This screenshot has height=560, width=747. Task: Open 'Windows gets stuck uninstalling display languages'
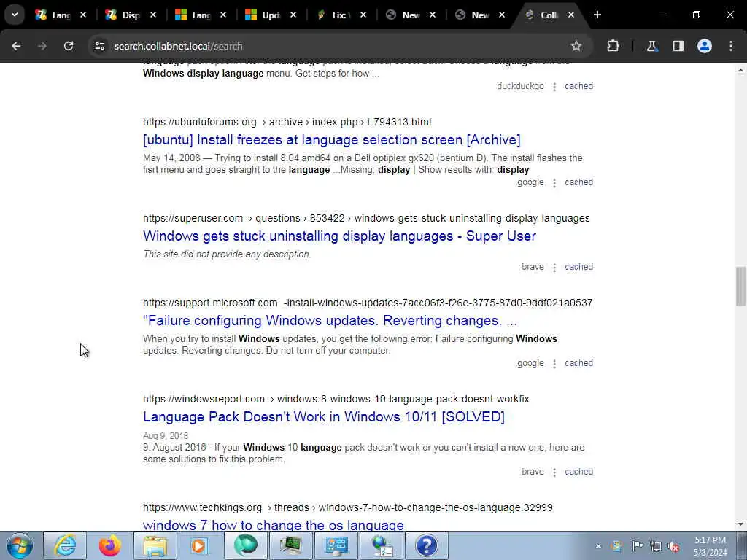[x=340, y=236]
